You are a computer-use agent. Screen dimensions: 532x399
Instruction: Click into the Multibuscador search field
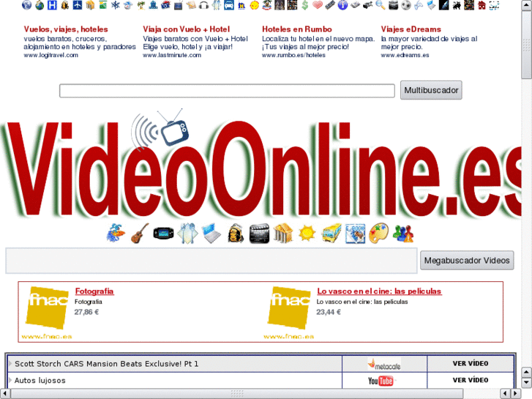227,91
